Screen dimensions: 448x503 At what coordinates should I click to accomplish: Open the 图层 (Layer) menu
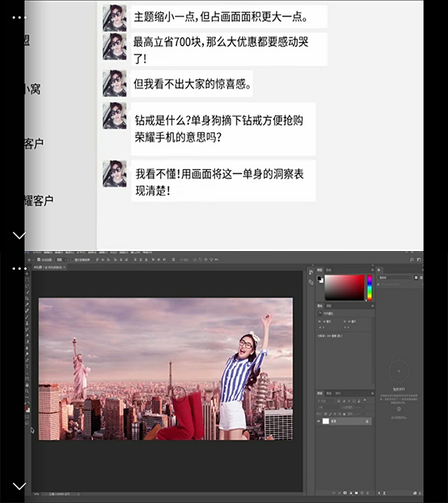(x=68, y=253)
